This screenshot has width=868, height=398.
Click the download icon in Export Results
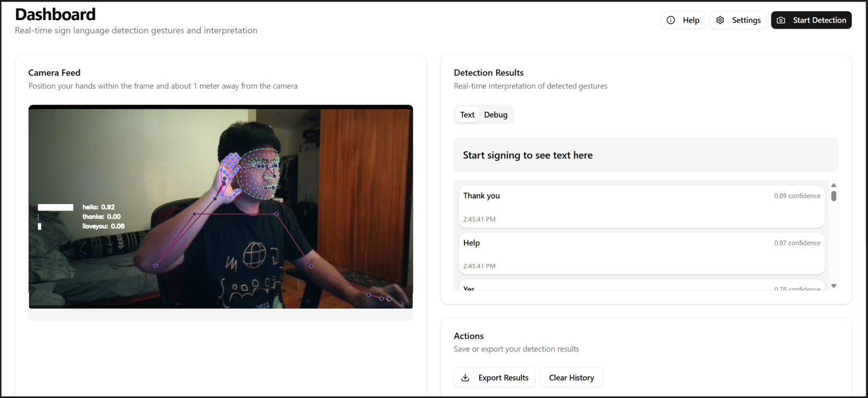pos(465,377)
